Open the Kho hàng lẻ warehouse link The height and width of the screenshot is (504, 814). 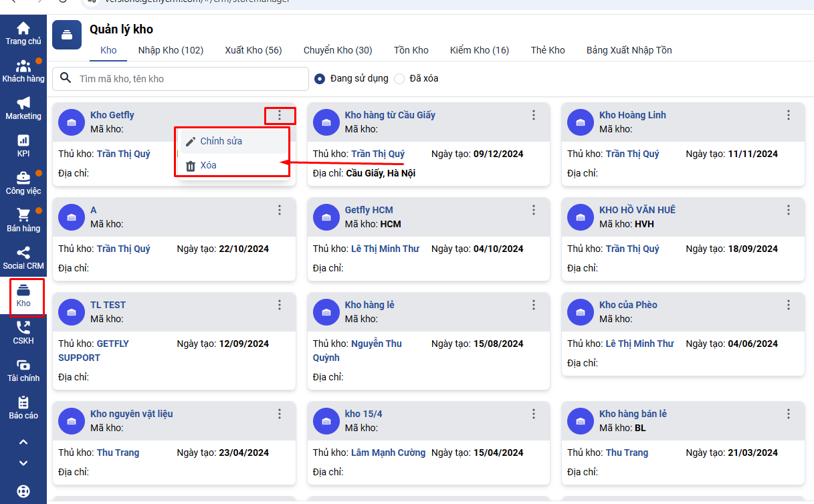click(x=369, y=305)
